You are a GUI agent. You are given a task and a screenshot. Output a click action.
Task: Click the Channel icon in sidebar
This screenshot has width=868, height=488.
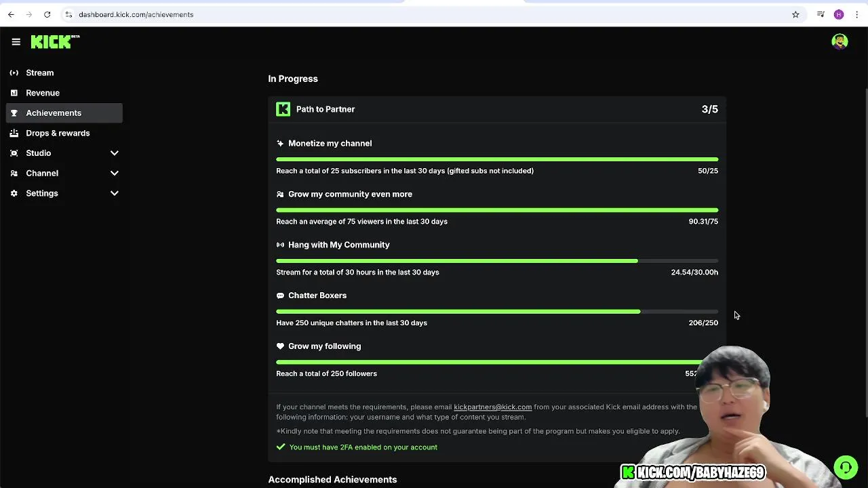[x=14, y=174]
